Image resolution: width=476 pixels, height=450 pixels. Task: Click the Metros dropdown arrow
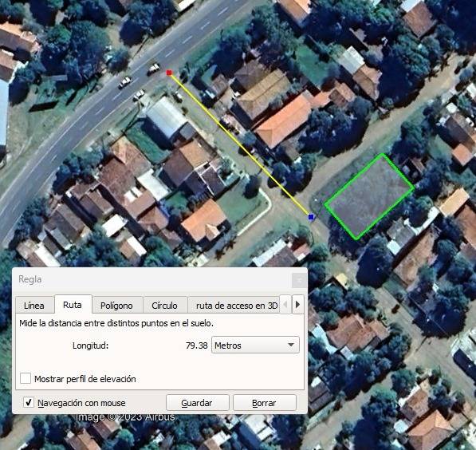coord(291,345)
